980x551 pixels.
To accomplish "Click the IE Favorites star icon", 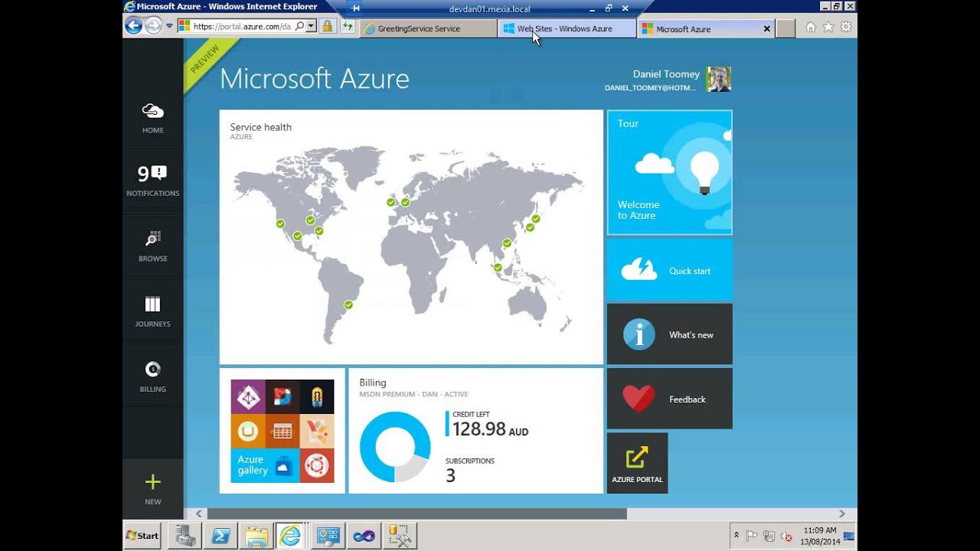I will point(828,28).
